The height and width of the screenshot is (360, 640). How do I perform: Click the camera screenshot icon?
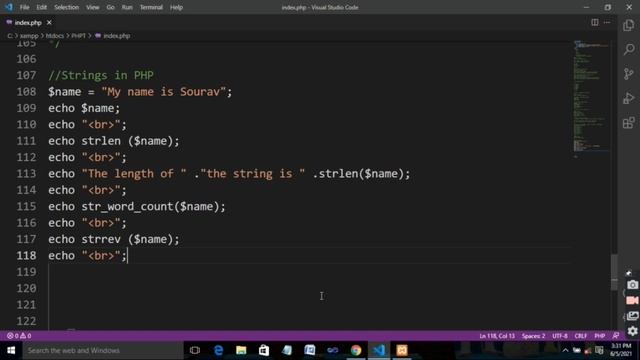(632, 285)
